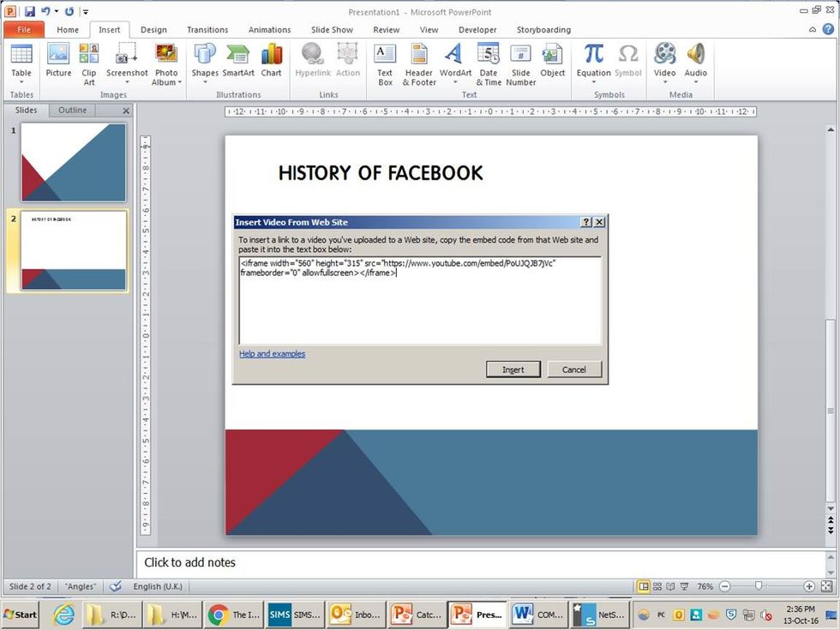Insert Date & Time
The image size is (840, 630).
tap(489, 63)
